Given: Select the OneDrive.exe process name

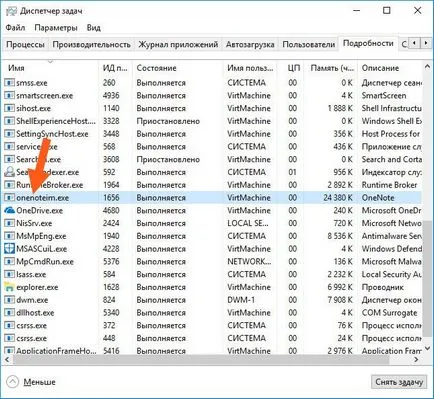Looking at the screenshot, I should [39, 210].
